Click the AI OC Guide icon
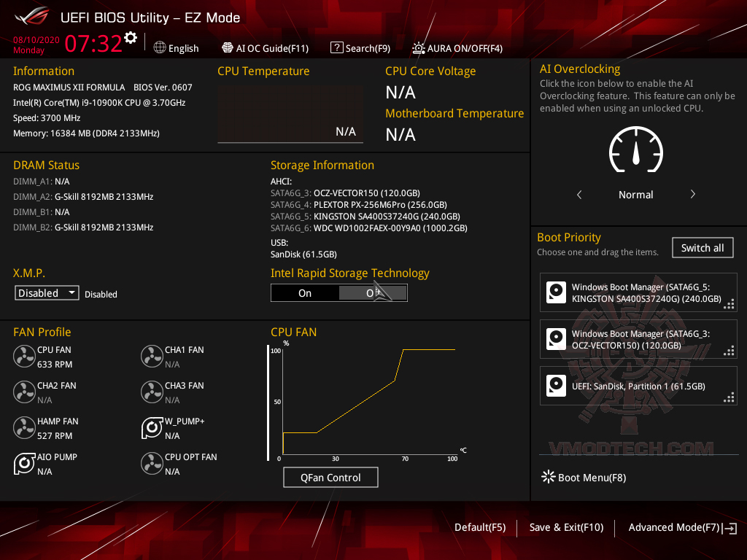The height and width of the screenshot is (560, 747). tap(225, 47)
